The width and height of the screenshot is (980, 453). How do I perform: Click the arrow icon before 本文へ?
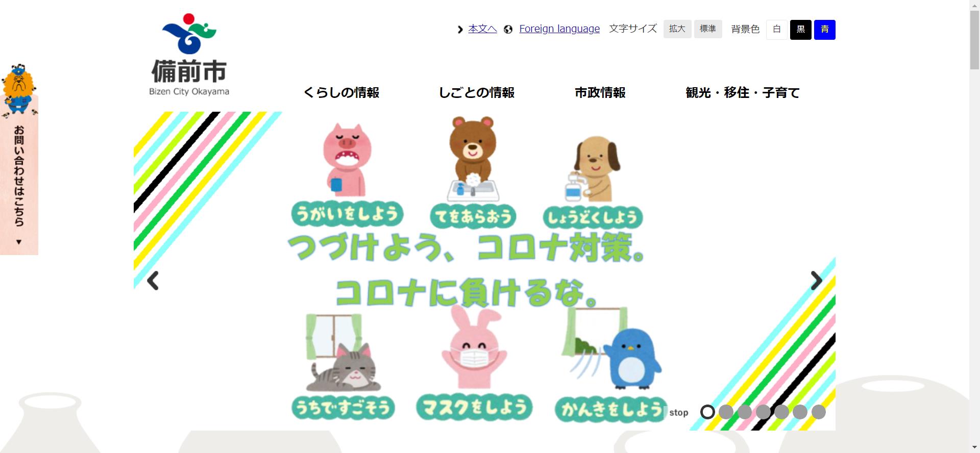(460, 30)
